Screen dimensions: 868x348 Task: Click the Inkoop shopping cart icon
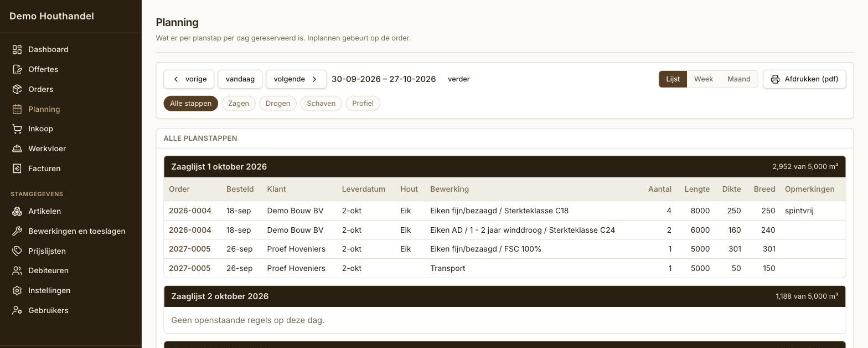tap(17, 129)
